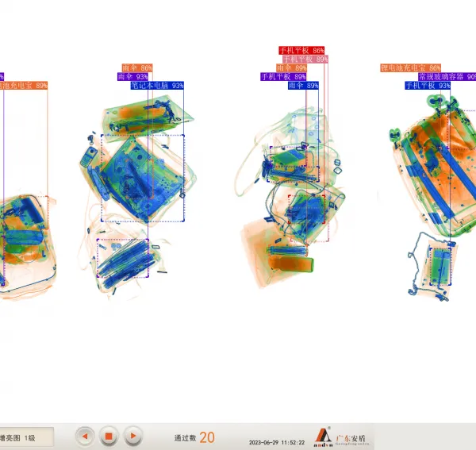Click the timestamp 2023-06-29 11:52:22

click(x=277, y=442)
